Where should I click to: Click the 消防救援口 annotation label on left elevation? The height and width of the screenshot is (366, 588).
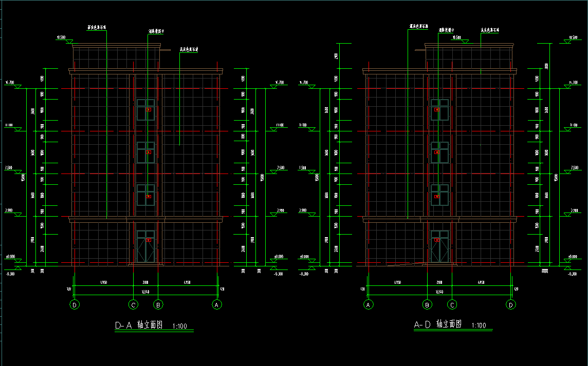pyautogui.click(x=156, y=32)
